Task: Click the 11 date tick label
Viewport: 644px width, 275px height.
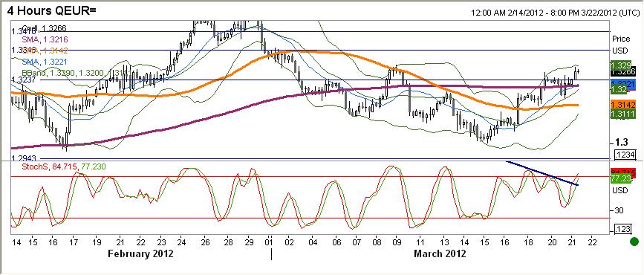Action: (x=420, y=242)
